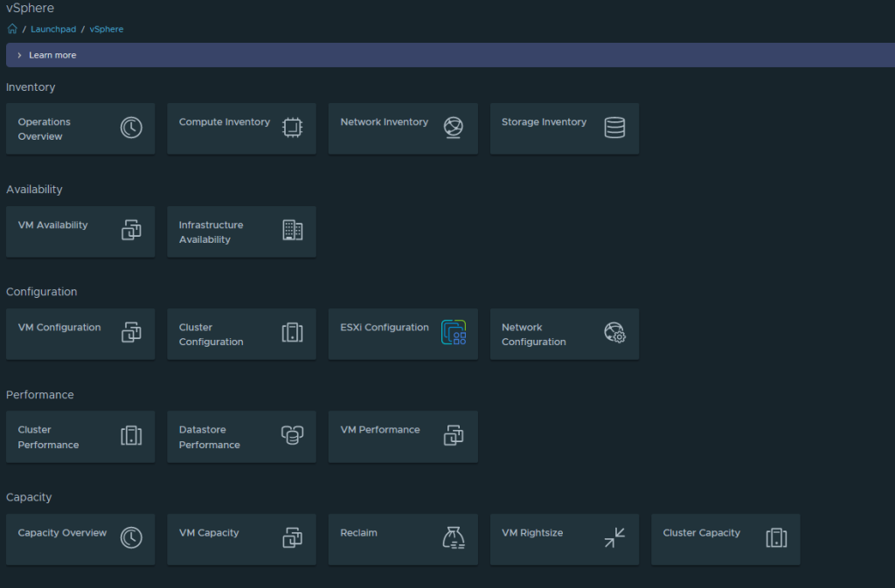This screenshot has width=895, height=588.
Task: Click the clock icon on Operations Overview
Action: [131, 128]
